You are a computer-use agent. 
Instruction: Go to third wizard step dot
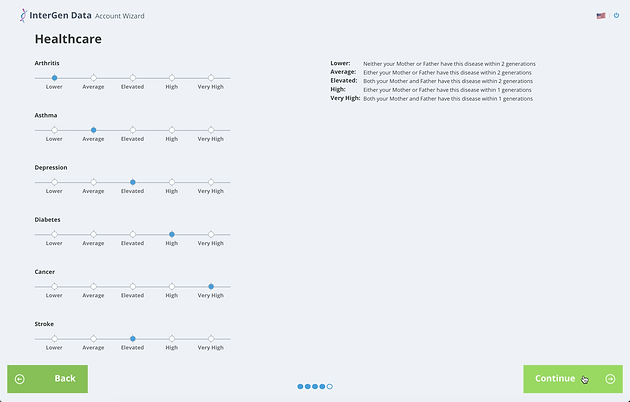point(315,386)
